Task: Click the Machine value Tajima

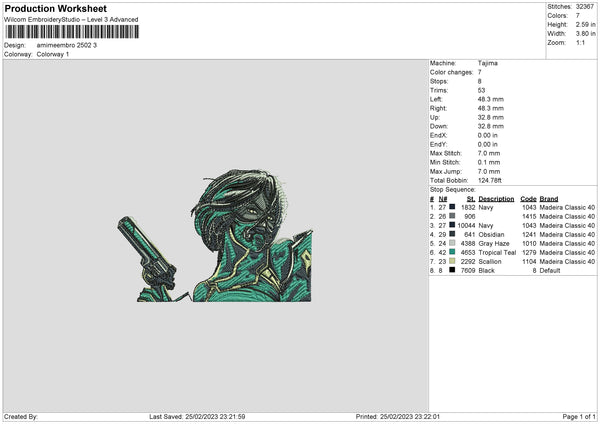Action: (x=488, y=63)
